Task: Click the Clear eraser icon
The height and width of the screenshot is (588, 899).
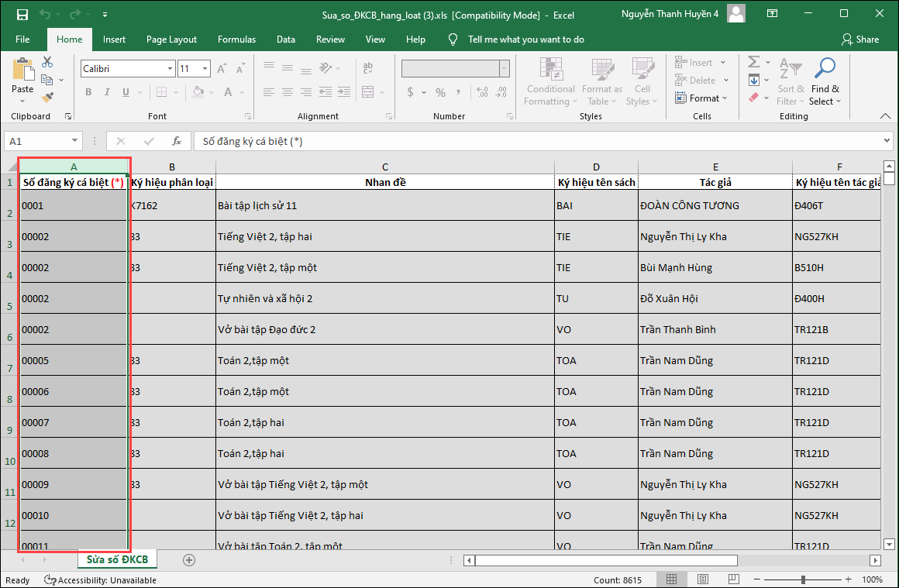Action: (753, 98)
